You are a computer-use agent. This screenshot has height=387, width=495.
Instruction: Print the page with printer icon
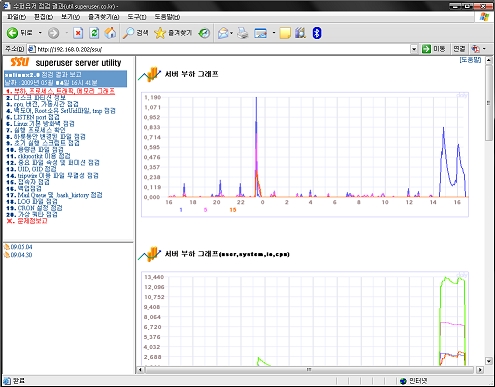243,33
